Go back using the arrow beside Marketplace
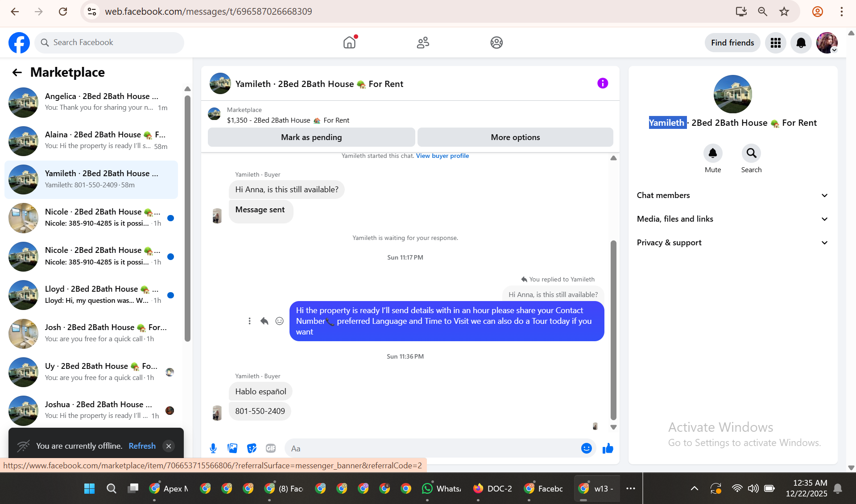This screenshot has height=504, width=856. tap(17, 72)
